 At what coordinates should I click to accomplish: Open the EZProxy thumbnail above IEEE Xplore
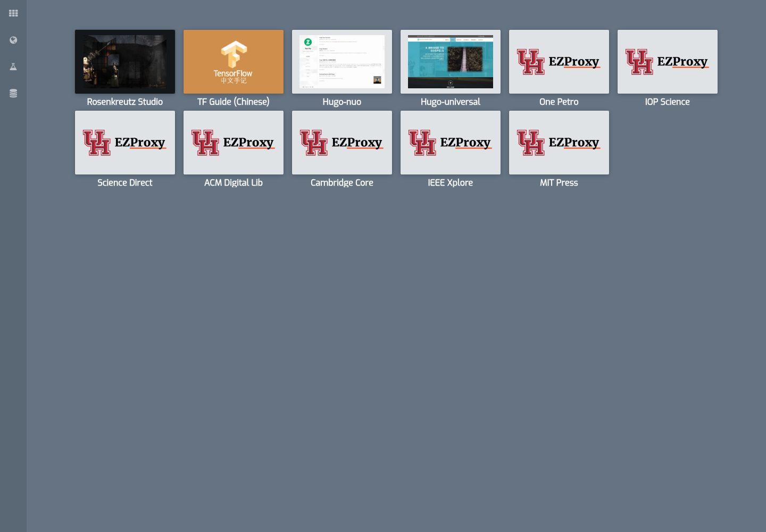pyautogui.click(x=451, y=143)
